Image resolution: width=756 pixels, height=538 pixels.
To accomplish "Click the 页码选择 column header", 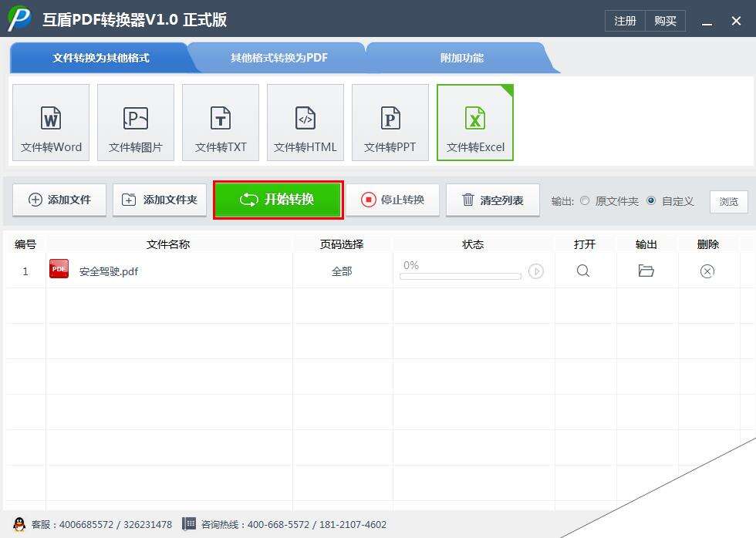I will (342, 244).
